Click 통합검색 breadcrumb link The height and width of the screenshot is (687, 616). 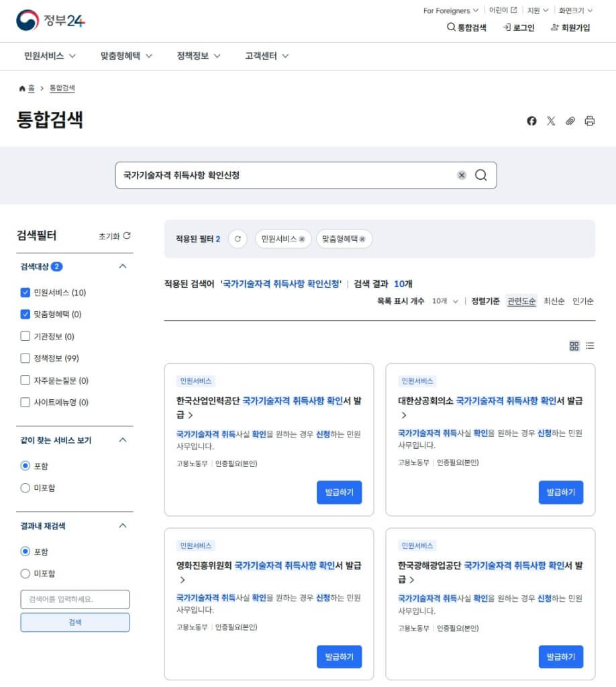[x=62, y=89]
